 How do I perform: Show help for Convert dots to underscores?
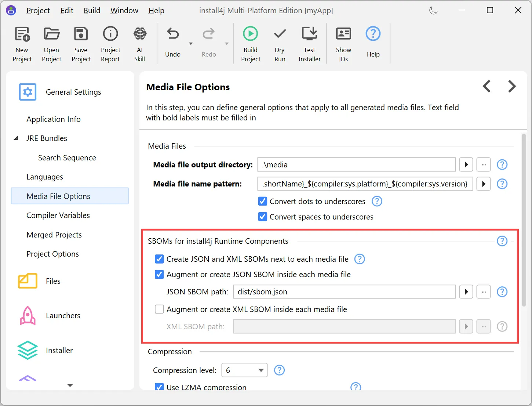pyautogui.click(x=377, y=202)
